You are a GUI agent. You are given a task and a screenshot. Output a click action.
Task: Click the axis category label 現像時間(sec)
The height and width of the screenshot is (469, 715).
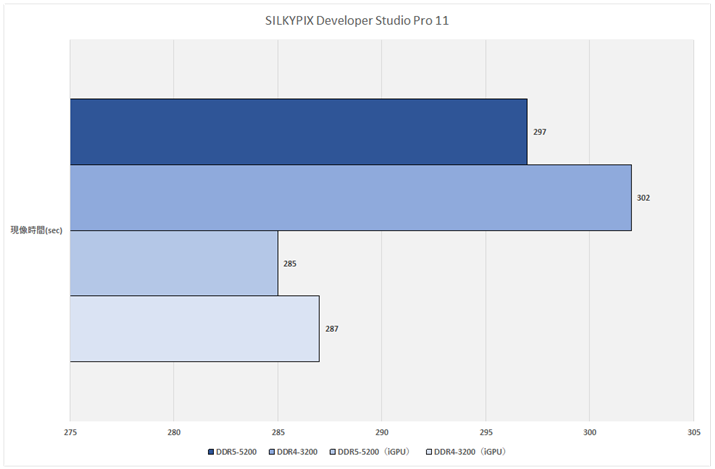pyautogui.click(x=36, y=230)
